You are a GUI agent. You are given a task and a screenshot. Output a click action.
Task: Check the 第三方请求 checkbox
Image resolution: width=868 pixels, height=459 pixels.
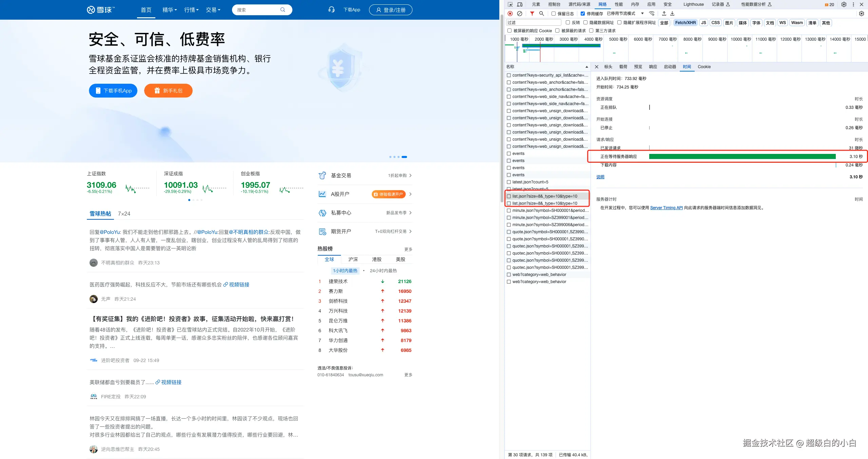click(x=591, y=31)
